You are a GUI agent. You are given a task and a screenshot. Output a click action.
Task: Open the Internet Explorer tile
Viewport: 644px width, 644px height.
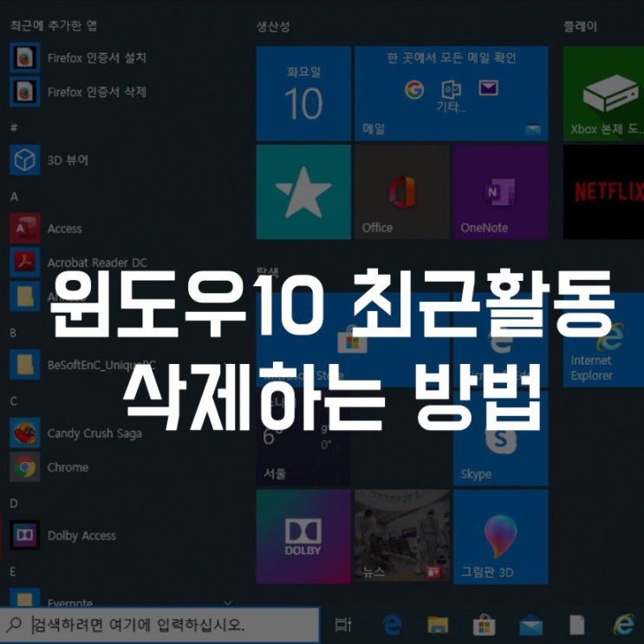click(603, 340)
